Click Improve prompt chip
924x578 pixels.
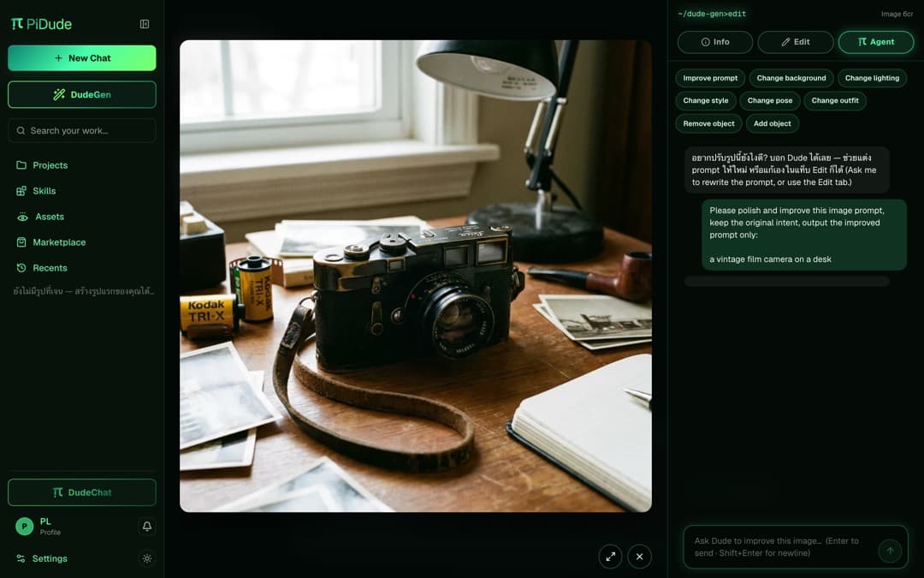tap(710, 78)
